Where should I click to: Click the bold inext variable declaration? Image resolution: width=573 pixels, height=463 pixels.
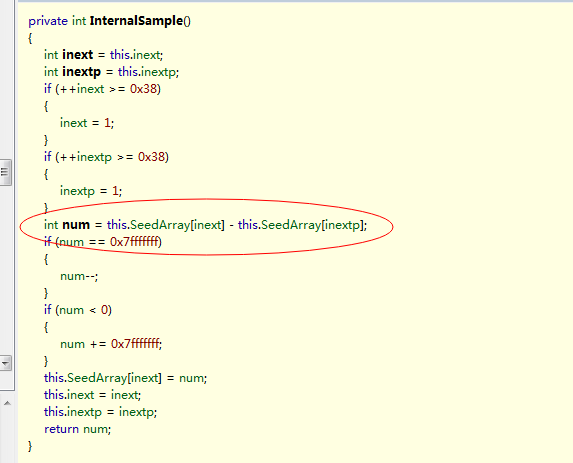coord(77,55)
